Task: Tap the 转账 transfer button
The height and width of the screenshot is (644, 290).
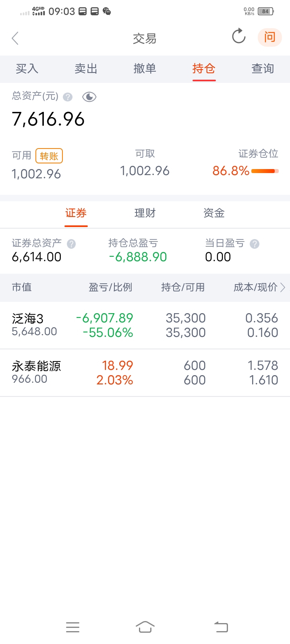Action: tap(49, 156)
